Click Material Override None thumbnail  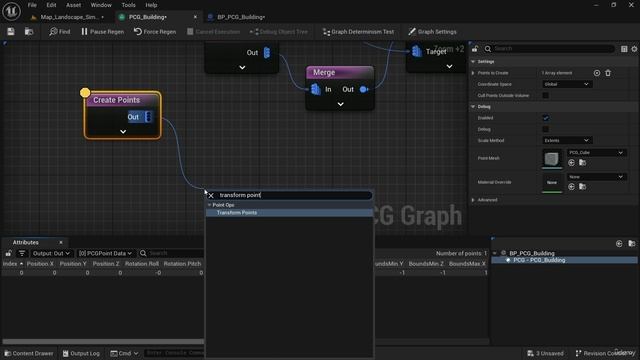(x=552, y=182)
